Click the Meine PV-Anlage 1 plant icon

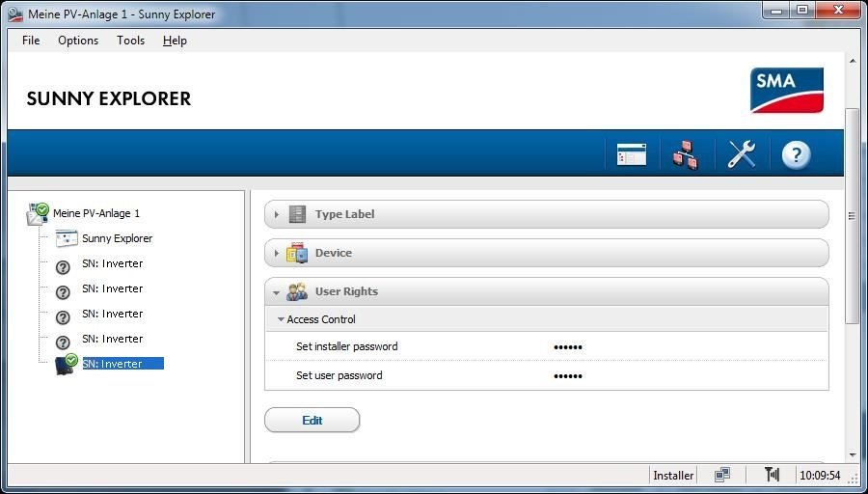coord(38,214)
